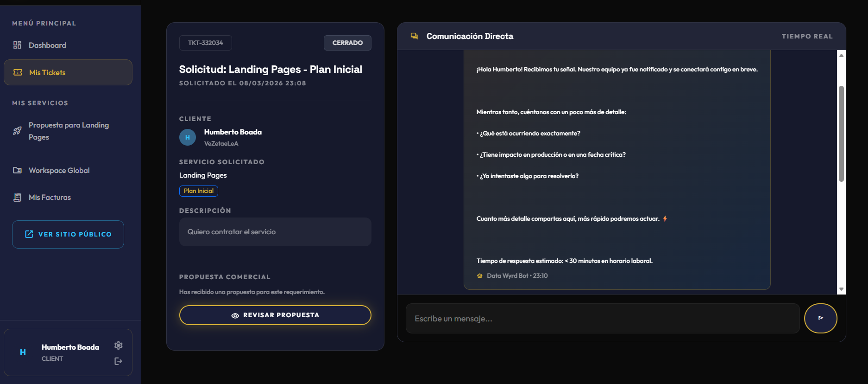Click question ¿Ya intentaste algo para resolverlo?
This screenshot has width=868, height=384.
pos(528,176)
